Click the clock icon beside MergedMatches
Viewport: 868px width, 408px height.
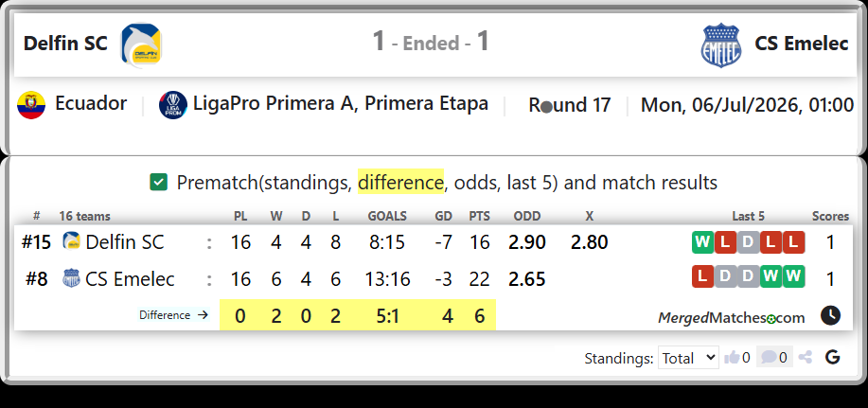[x=830, y=315]
